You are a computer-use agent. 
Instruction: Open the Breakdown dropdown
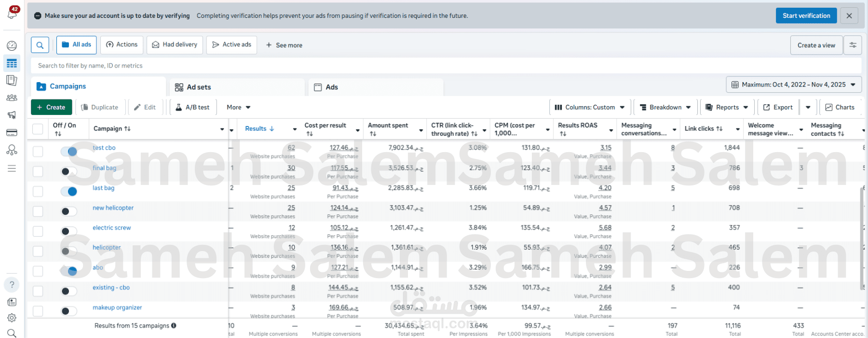point(665,107)
